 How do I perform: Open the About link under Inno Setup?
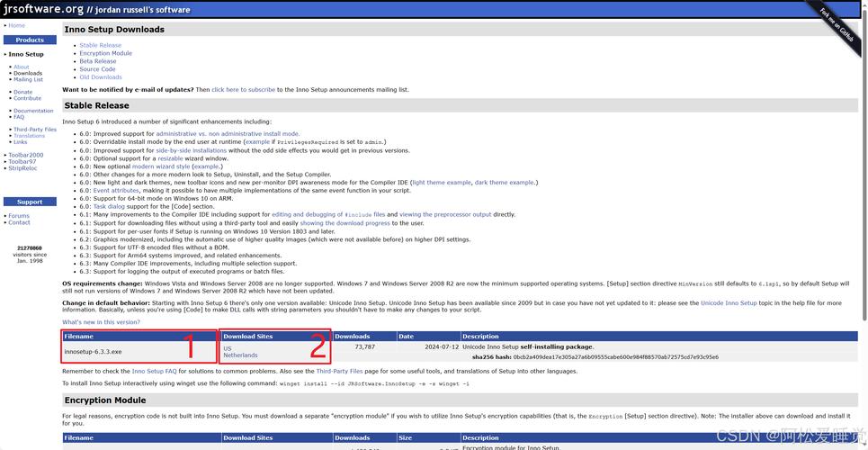(x=21, y=67)
